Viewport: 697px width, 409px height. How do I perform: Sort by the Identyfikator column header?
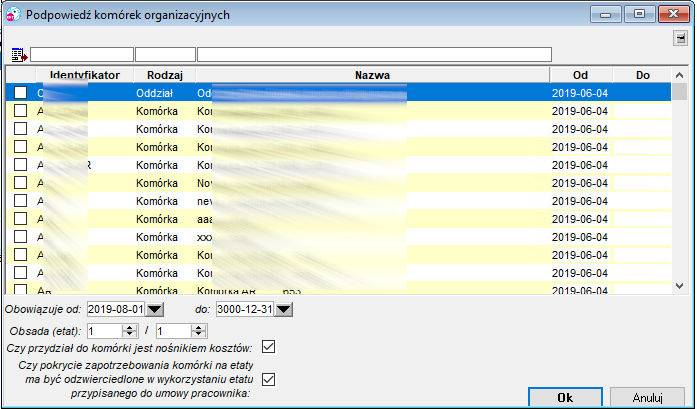tap(85, 75)
